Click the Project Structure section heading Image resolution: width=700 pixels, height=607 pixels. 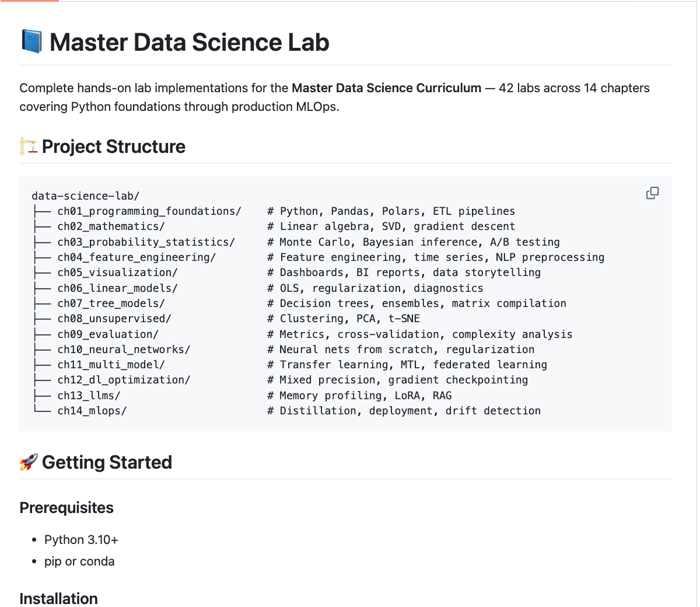click(114, 146)
